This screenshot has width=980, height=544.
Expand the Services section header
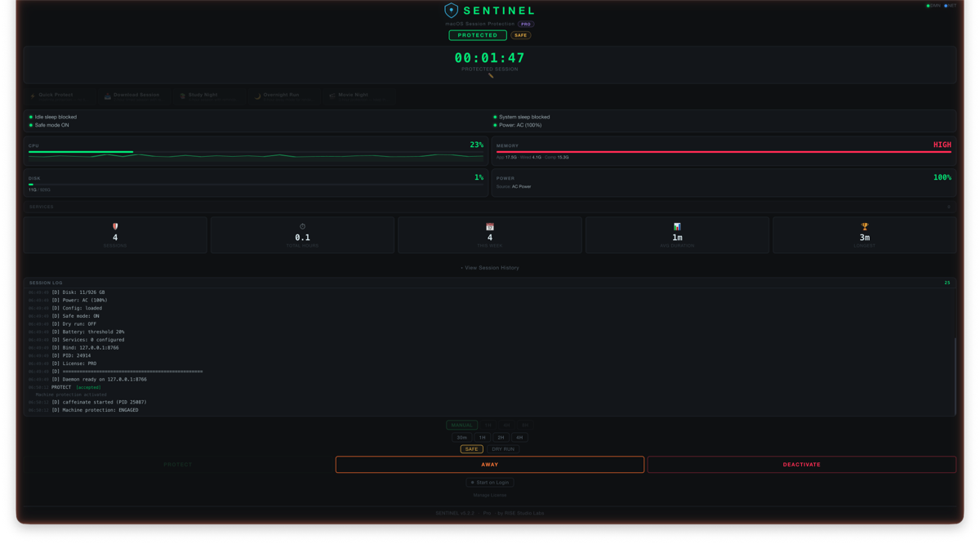(490, 207)
